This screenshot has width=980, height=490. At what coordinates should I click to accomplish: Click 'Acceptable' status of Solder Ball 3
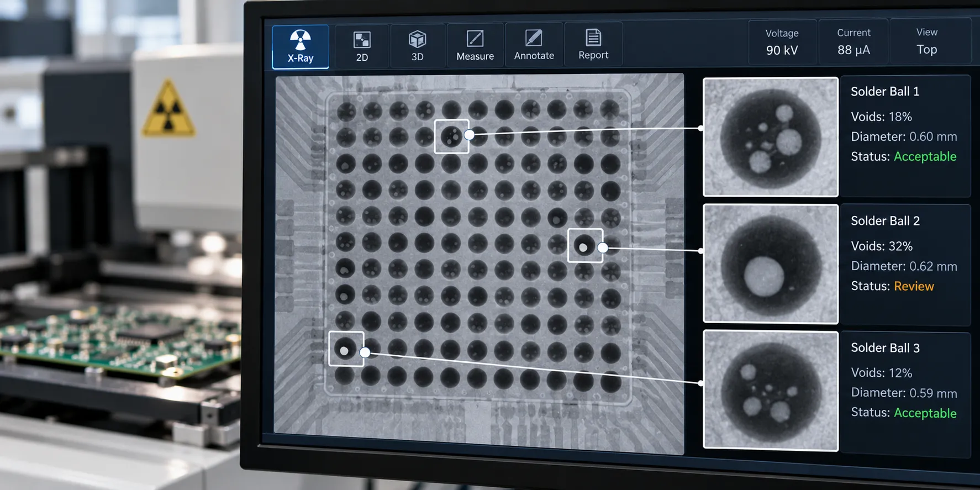(925, 413)
